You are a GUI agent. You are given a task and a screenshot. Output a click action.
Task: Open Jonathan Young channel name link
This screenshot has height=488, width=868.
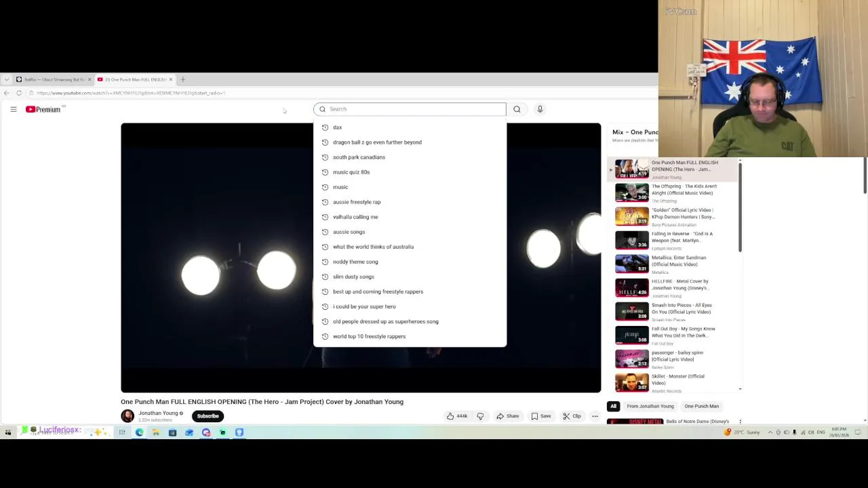pos(158,413)
